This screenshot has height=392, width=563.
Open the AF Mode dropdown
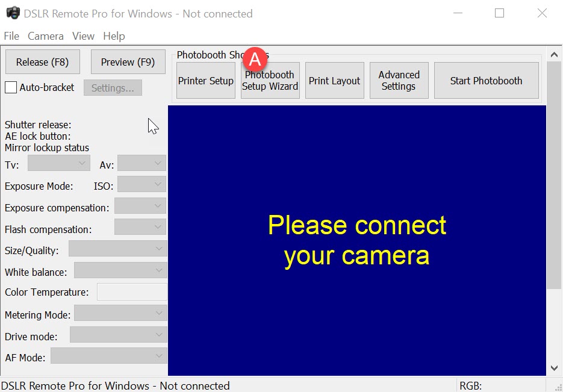pyautogui.click(x=109, y=356)
